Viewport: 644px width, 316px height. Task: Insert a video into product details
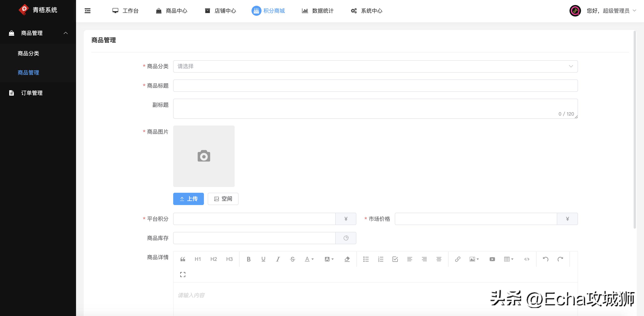[x=492, y=259]
